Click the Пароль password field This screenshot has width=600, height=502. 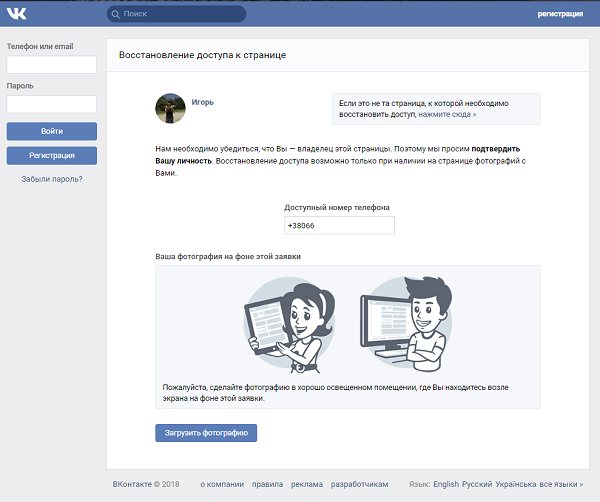click(x=52, y=104)
